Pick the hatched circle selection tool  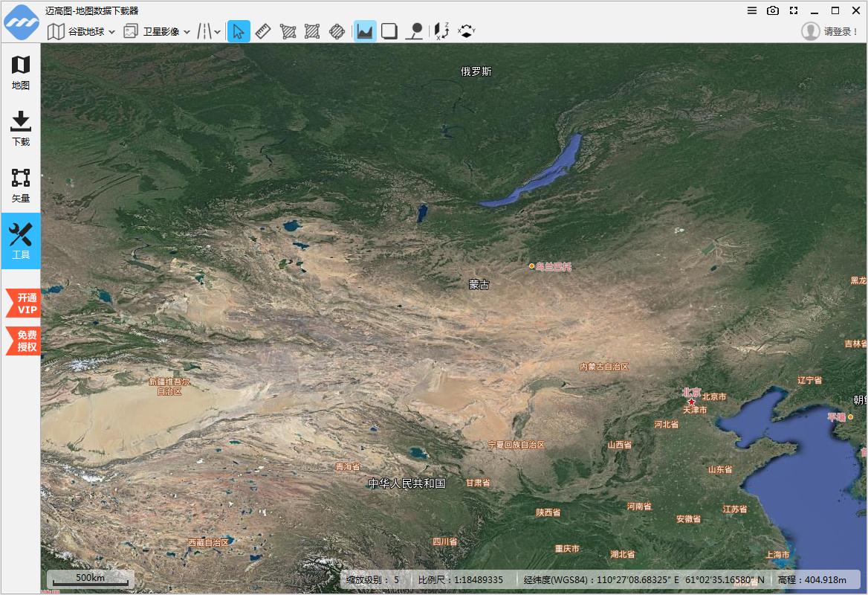pos(337,31)
